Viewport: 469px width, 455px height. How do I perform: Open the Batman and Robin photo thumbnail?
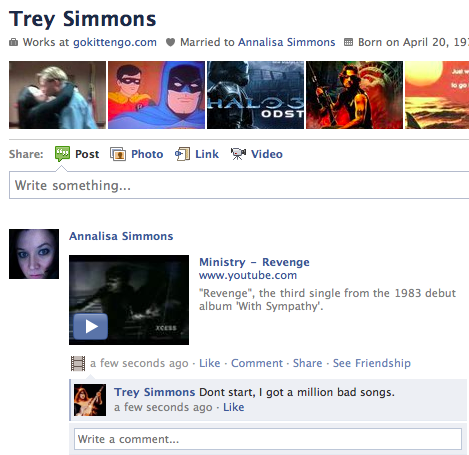156,95
